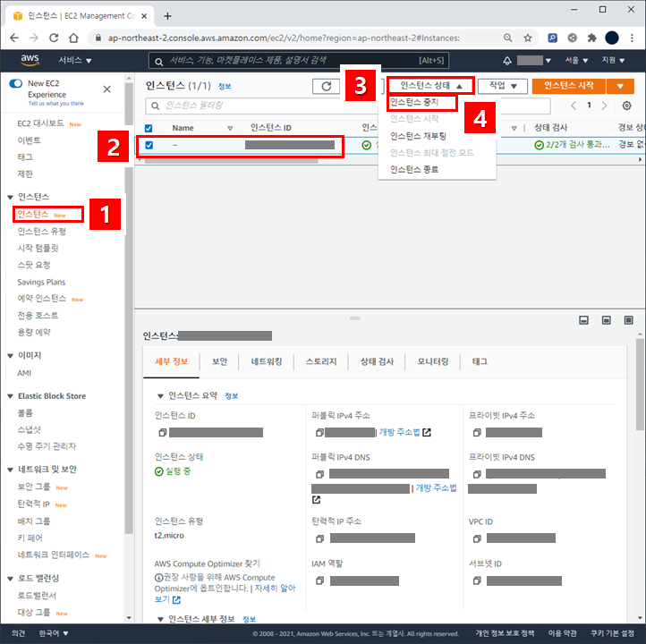Image resolution: width=646 pixels, height=644 pixels.
Task: Copy the instance ID value
Action: [162, 432]
